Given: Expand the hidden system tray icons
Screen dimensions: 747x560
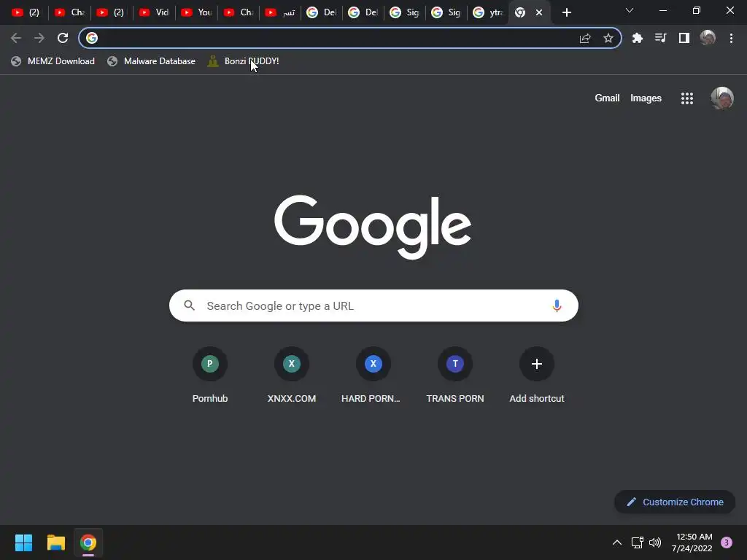Looking at the screenshot, I should (x=616, y=542).
